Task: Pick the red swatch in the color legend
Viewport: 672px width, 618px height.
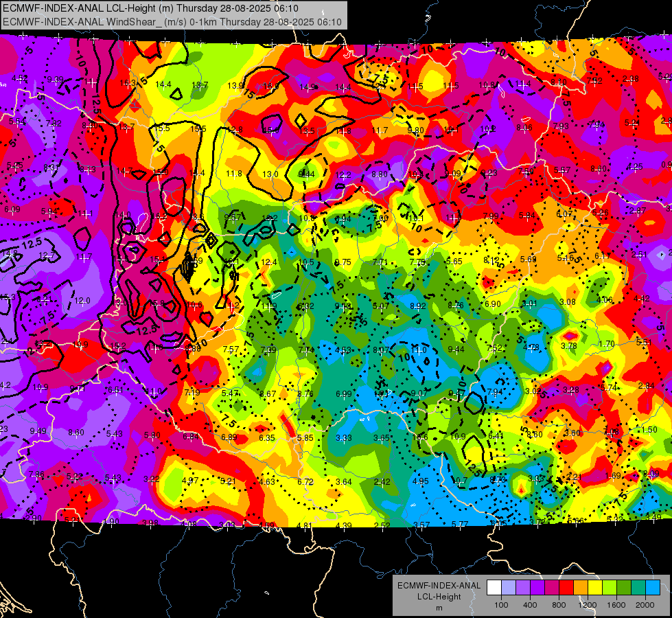Action: click(x=566, y=588)
